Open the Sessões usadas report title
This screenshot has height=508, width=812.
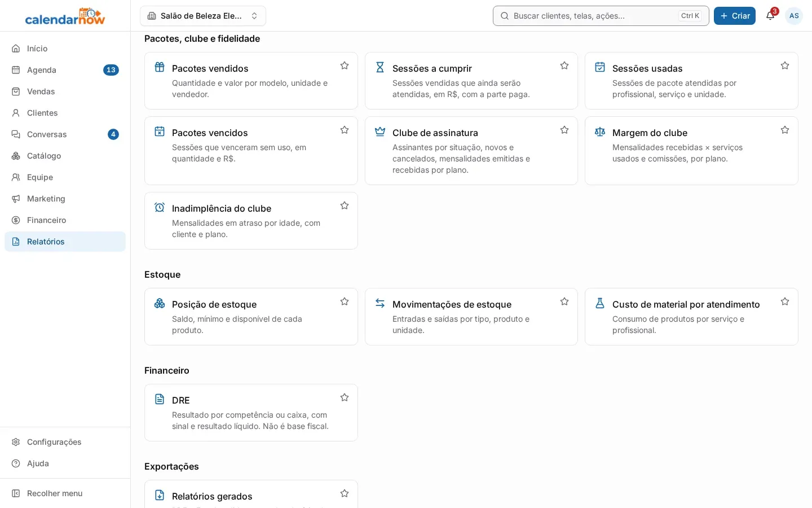(647, 68)
